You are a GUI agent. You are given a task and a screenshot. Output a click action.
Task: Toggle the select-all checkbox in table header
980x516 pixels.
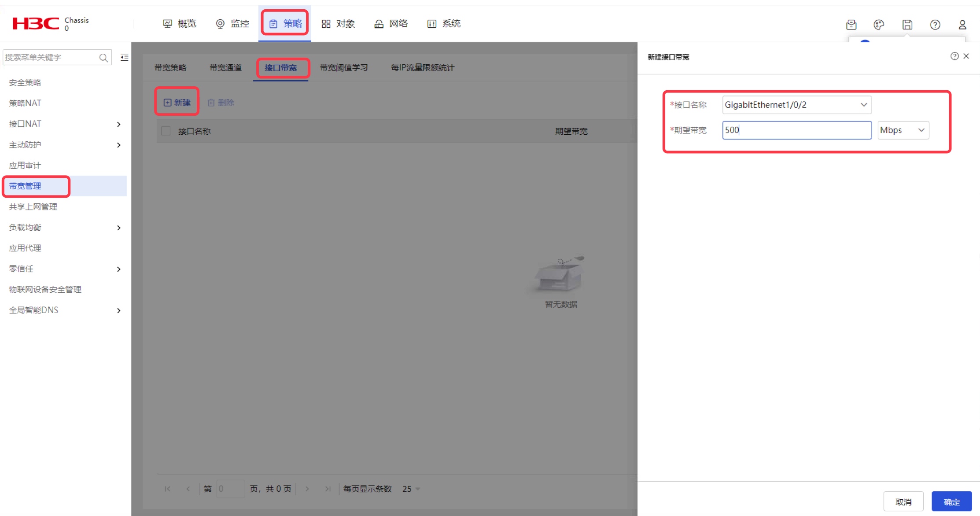[x=166, y=131]
